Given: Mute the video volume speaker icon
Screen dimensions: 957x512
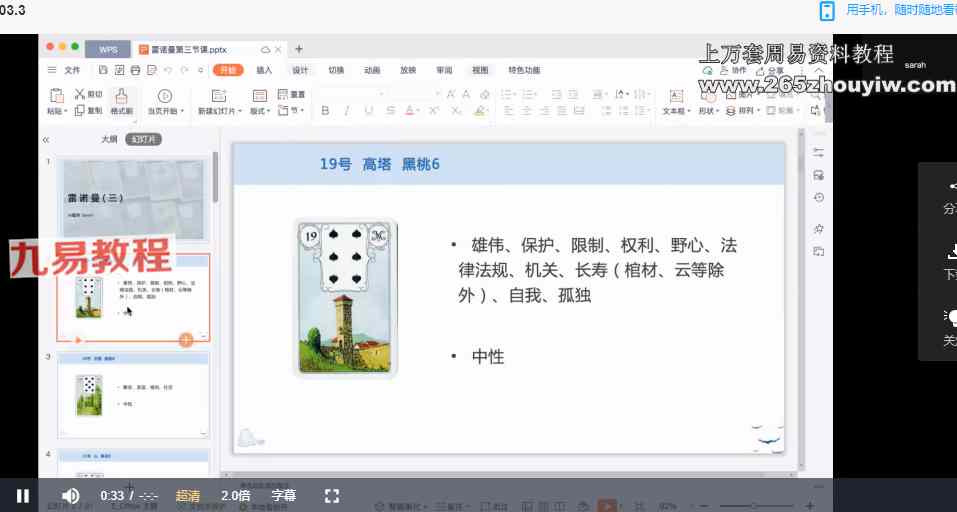Looking at the screenshot, I should (x=70, y=495).
